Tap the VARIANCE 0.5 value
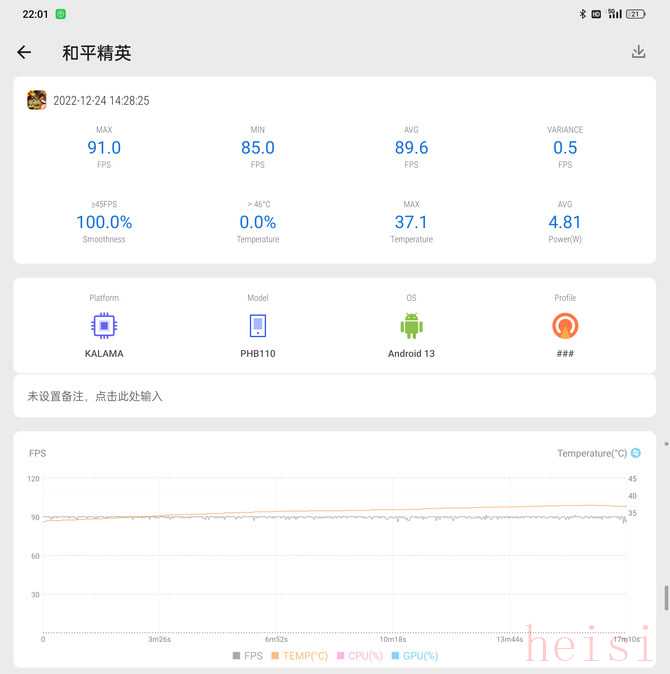 [x=565, y=148]
